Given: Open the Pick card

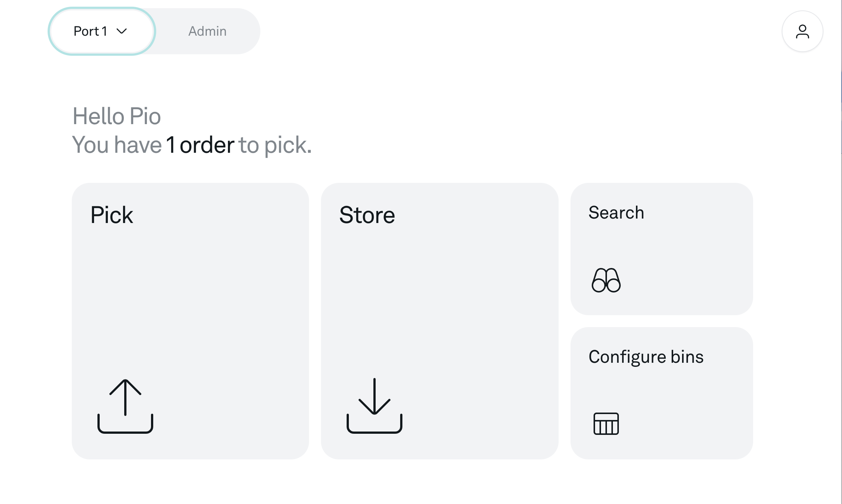Looking at the screenshot, I should click(190, 321).
